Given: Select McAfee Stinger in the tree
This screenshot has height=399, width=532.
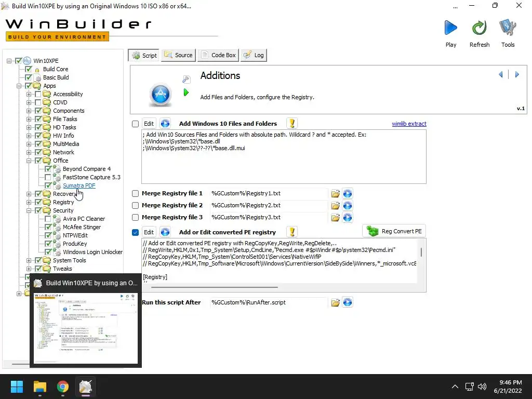Looking at the screenshot, I should (x=82, y=227).
